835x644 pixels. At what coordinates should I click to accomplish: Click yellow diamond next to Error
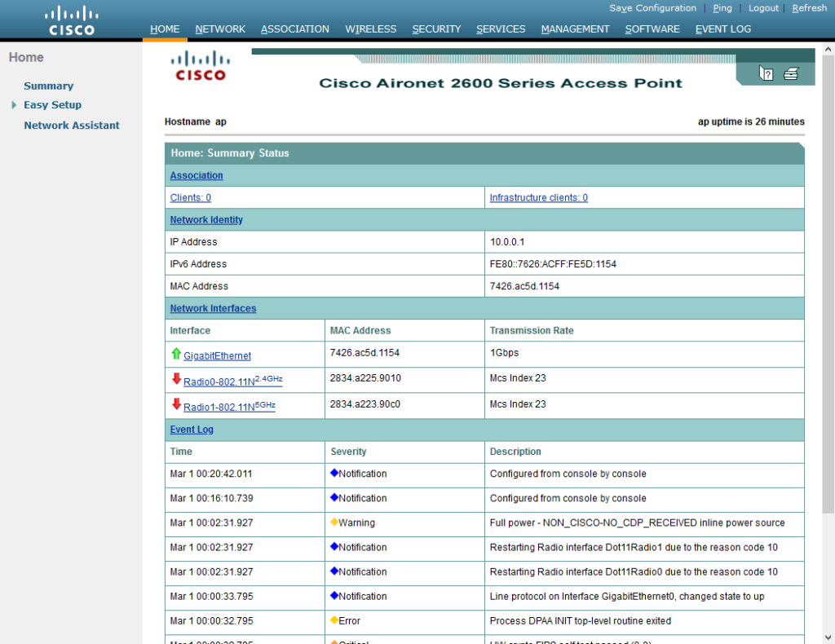click(334, 620)
